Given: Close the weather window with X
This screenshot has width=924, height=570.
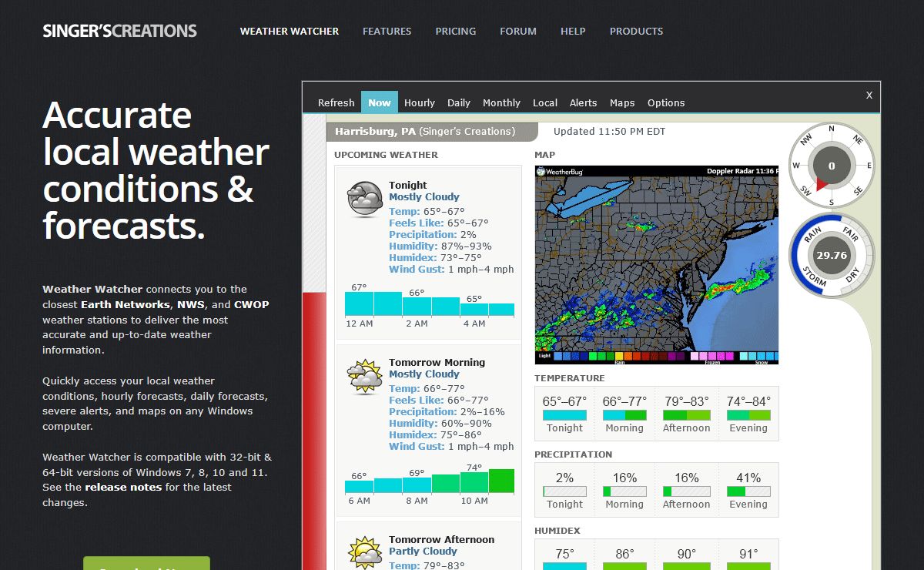Looking at the screenshot, I should [x=869, y=96].
